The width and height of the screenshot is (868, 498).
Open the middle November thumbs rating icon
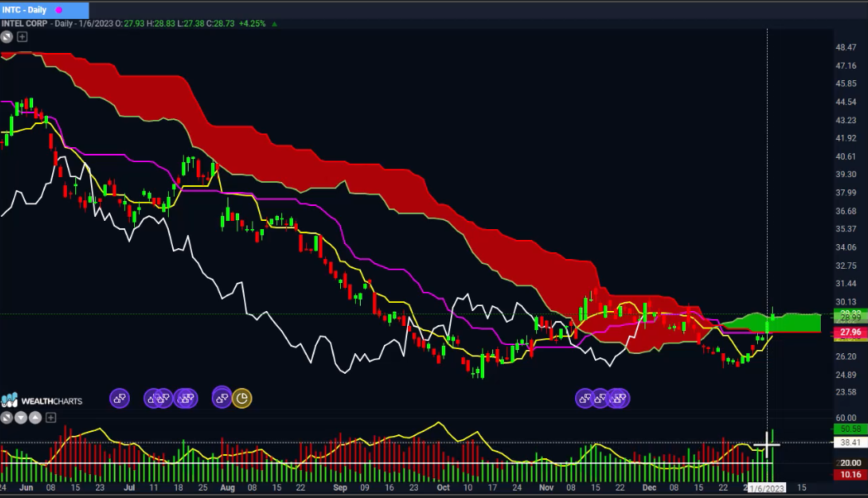point(601,398)
